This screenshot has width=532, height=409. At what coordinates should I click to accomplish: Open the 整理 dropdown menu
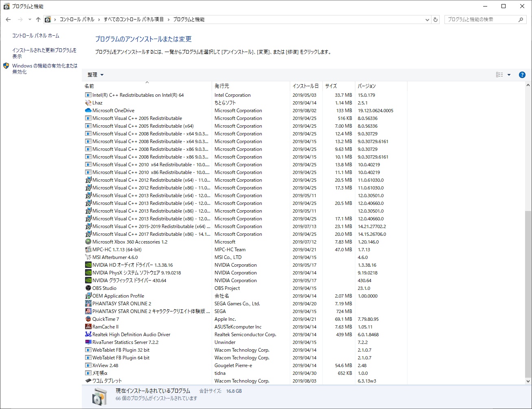pyautogui.click(x=96, y=75)
